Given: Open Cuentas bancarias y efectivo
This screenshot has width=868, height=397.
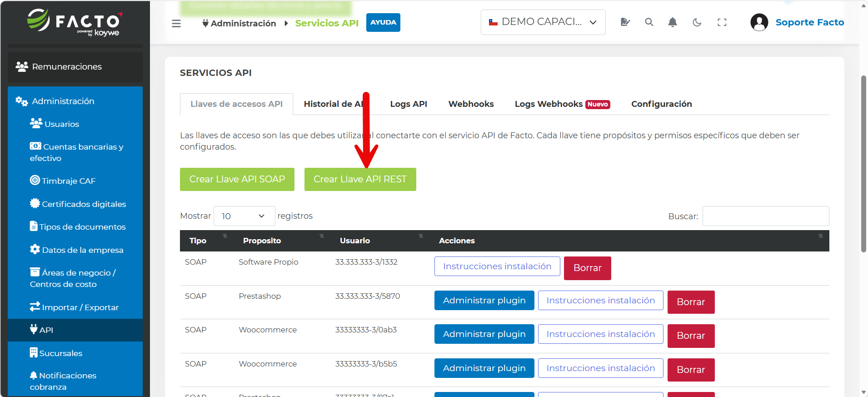Looking at the screenshot, I should tap(76, 152).
